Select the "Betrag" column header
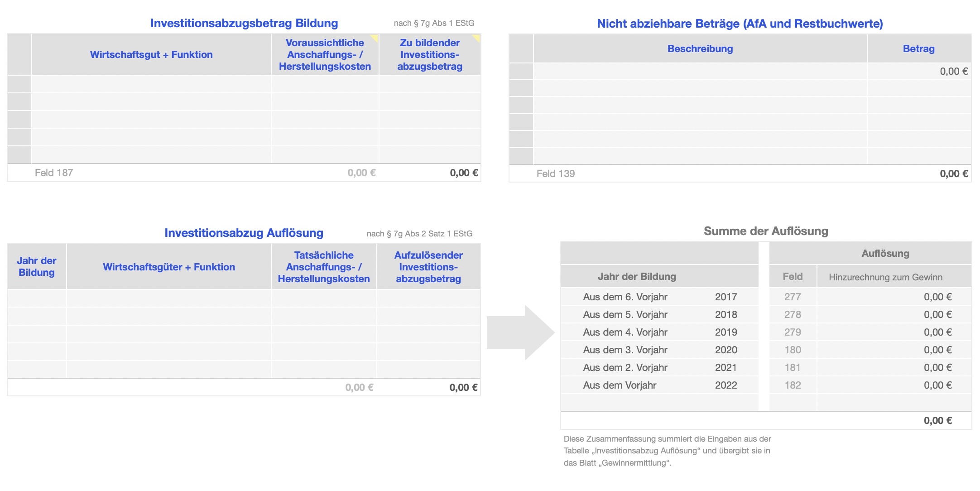 918,49
